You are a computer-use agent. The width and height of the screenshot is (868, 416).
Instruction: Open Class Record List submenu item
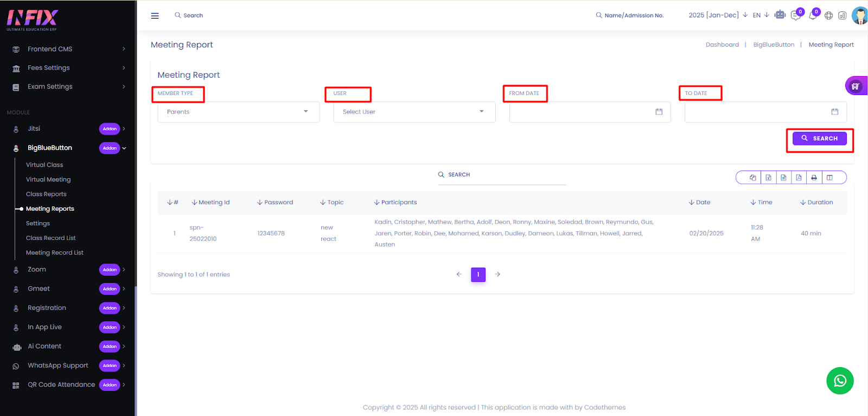click(x=51, y=238)
